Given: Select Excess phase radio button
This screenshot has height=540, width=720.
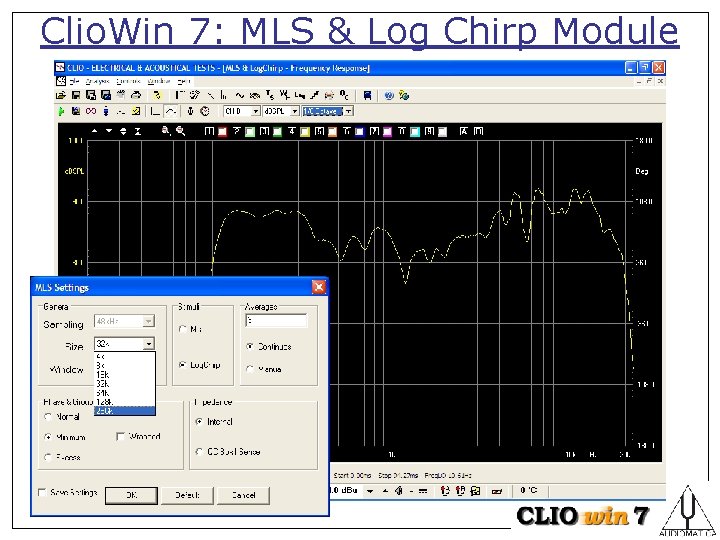Looking at the screenshot, I should (48, 457).
